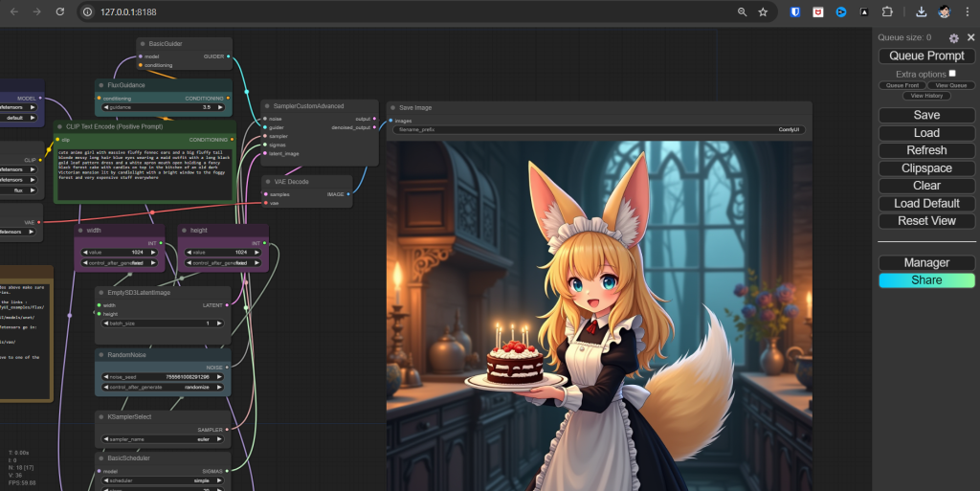Screen dimensions: 980x491
Task: Click the Bitwarden extension icon
Action: (x=795, y=11)
